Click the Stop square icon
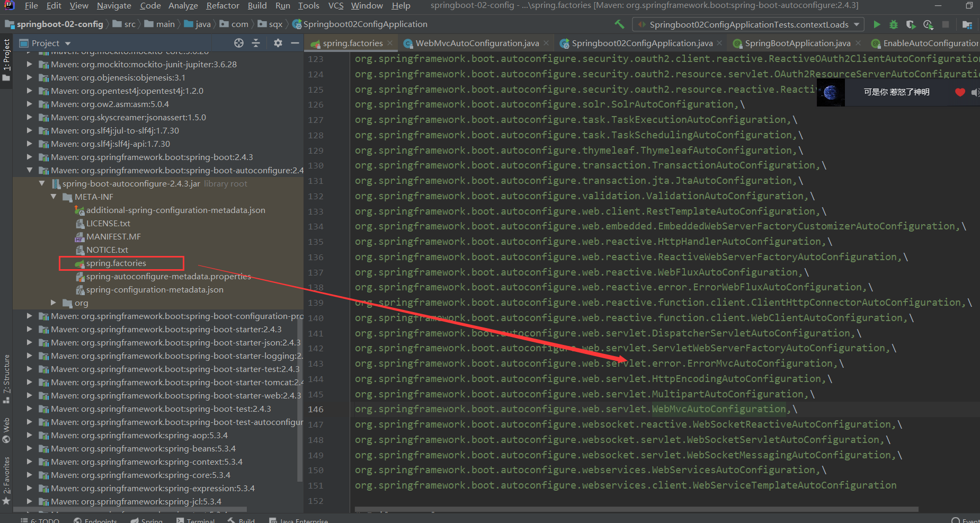Screen dimensions: 980x523 click(x=946, y=24)
